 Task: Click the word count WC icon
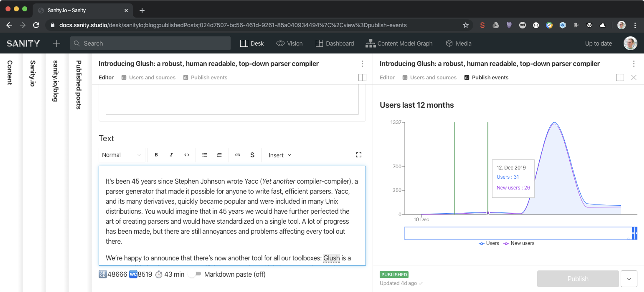click(133, 274)
